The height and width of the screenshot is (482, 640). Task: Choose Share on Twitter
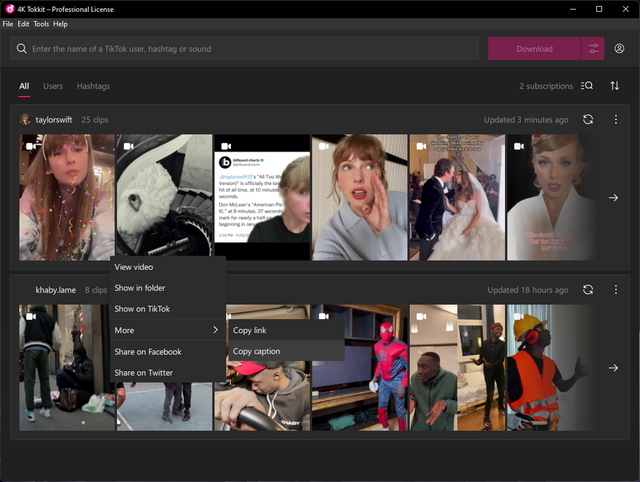click(168, 373)
